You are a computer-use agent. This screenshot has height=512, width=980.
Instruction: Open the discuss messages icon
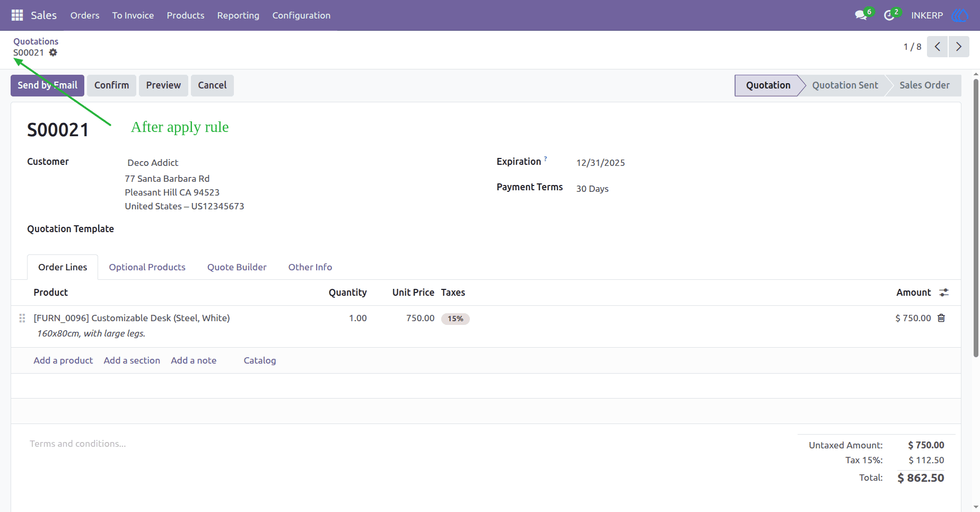[861, 15]
